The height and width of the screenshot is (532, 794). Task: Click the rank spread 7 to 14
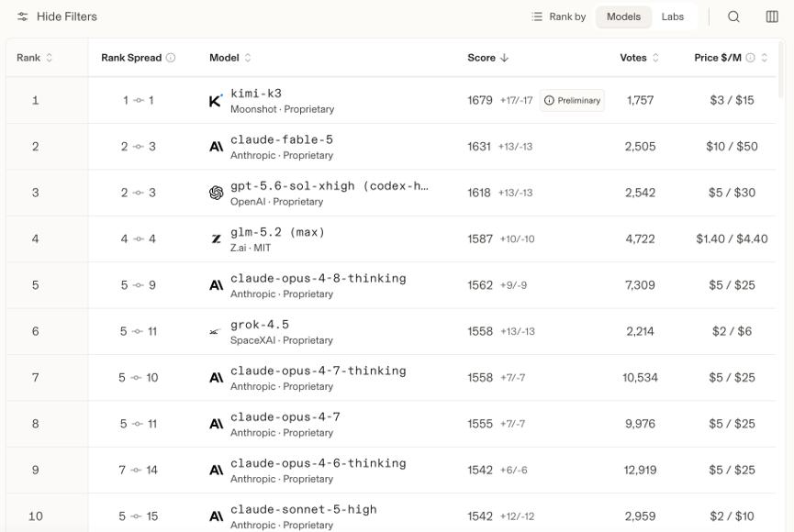pos(138,471)
